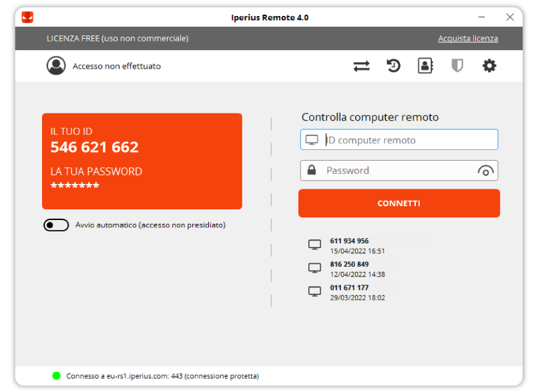Click monitor icon beside 011 671 177
Viewport: 534px width, 392px height.
tap(314, 291)
